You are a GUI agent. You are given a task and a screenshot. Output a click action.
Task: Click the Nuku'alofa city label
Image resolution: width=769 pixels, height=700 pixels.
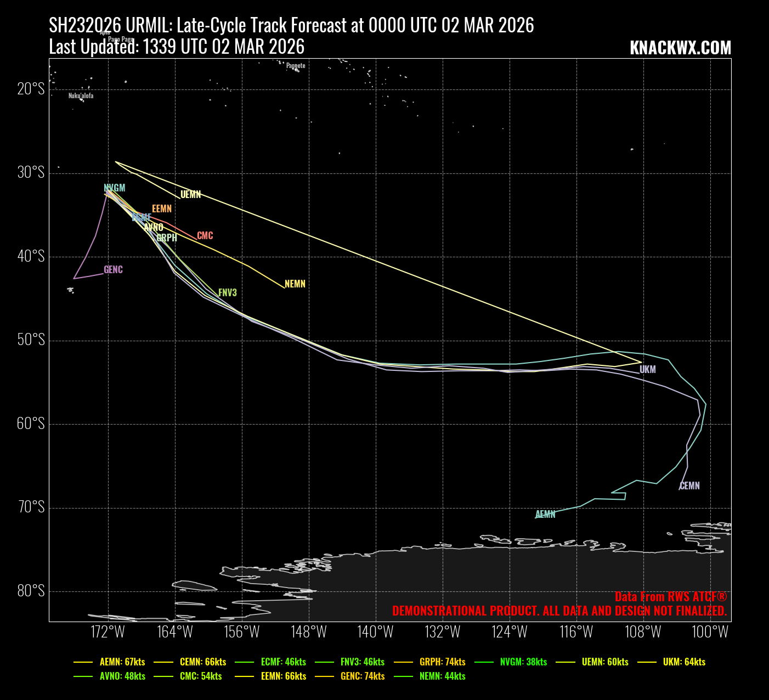pos(81,96)
